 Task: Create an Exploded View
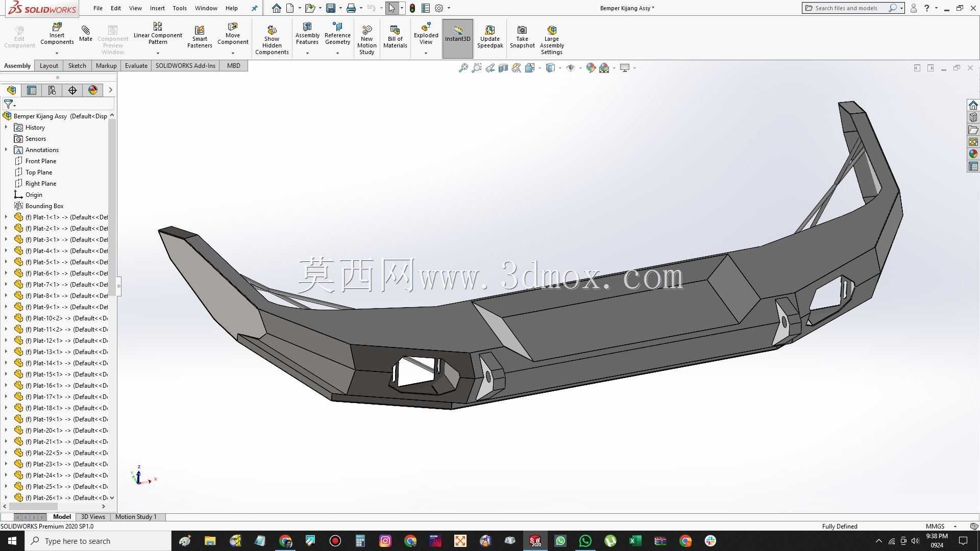[426, 34]
